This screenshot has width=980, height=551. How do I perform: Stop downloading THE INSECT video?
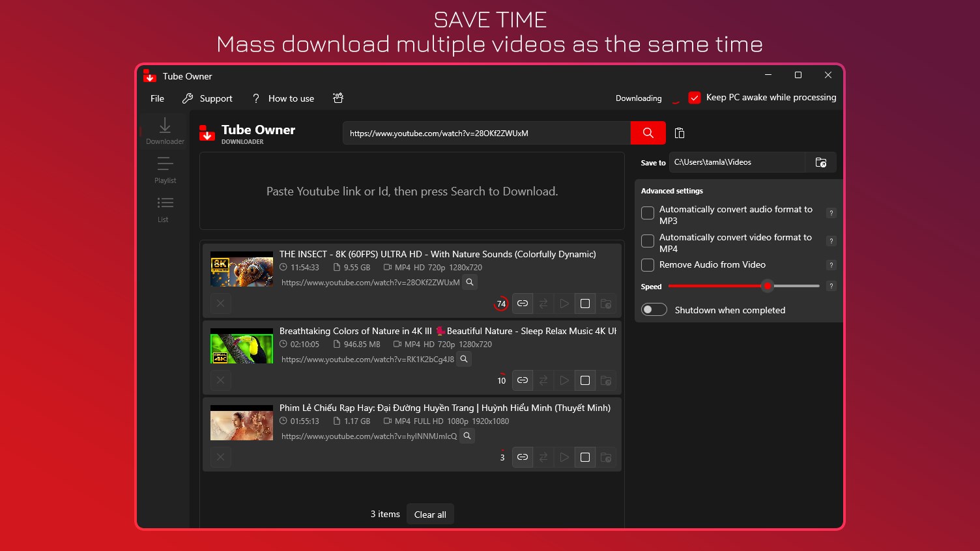(x=585, y=304)
